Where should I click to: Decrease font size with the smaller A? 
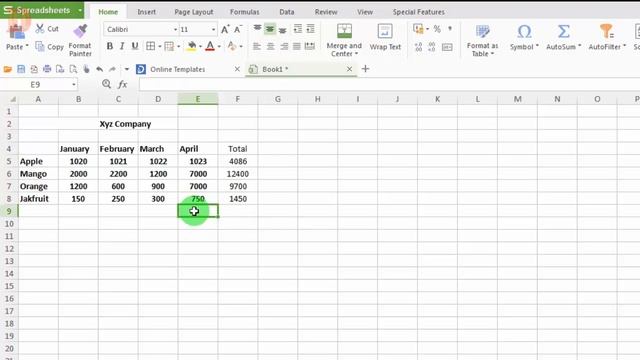pos(238,29)
